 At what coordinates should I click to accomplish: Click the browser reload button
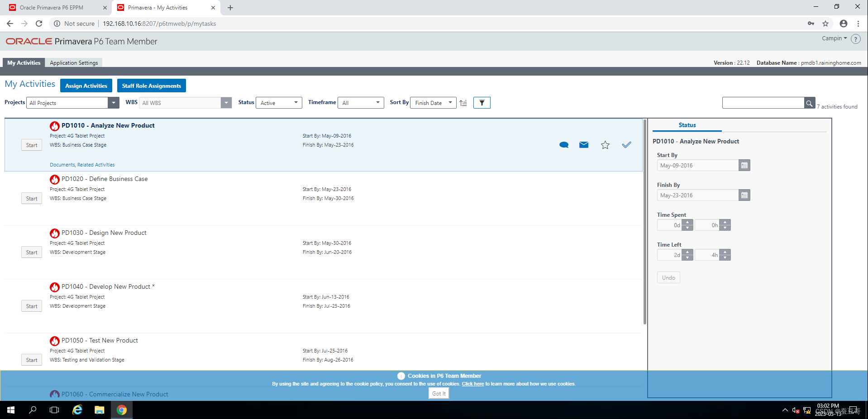39,24
